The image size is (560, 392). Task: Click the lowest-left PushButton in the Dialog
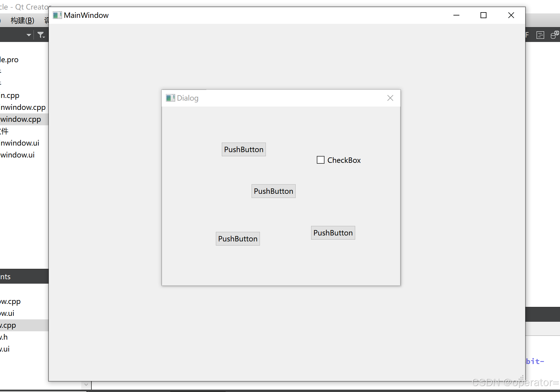(238, 239)
